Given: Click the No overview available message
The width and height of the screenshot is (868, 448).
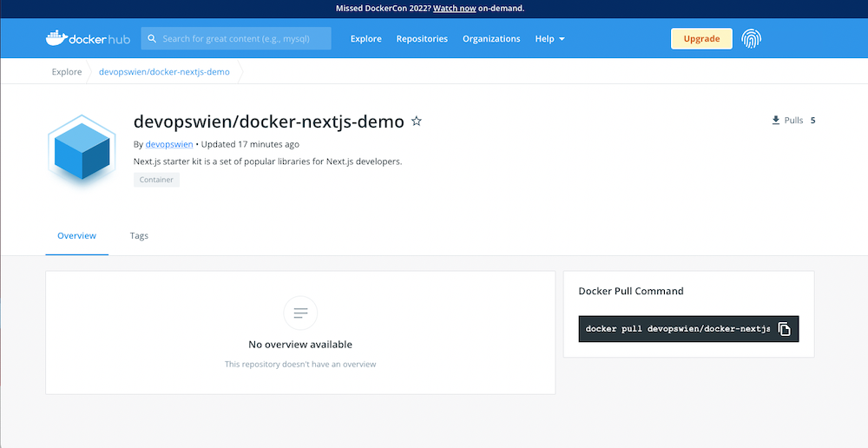Looking at the screenshot, I should point(300,345).
